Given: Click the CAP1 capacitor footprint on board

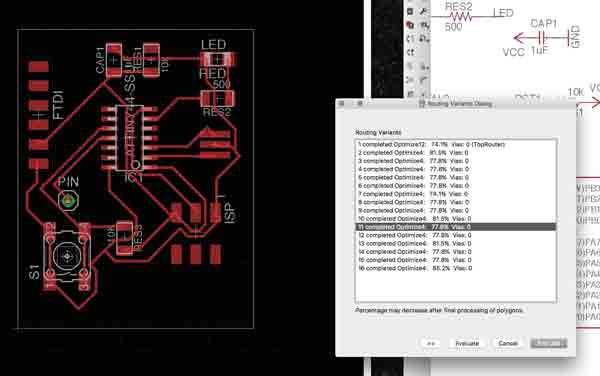Looking at the screenshot, I should click(x=114, y=60).
